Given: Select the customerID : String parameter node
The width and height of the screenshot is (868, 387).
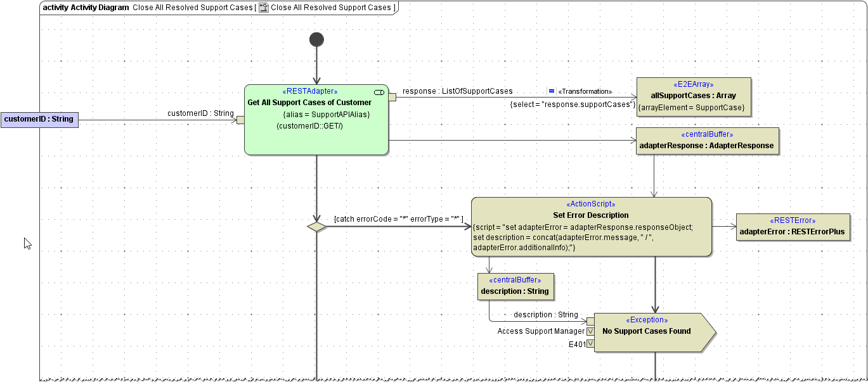Looking at the screenshot, I should click(x=39, y=119).
